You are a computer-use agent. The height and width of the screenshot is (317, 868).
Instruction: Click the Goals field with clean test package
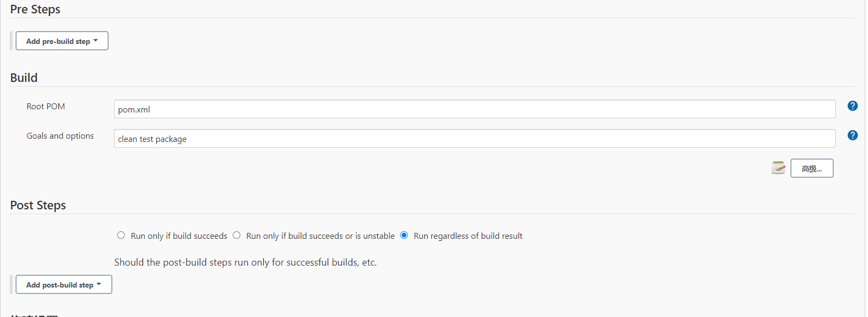tap(475, 139)
